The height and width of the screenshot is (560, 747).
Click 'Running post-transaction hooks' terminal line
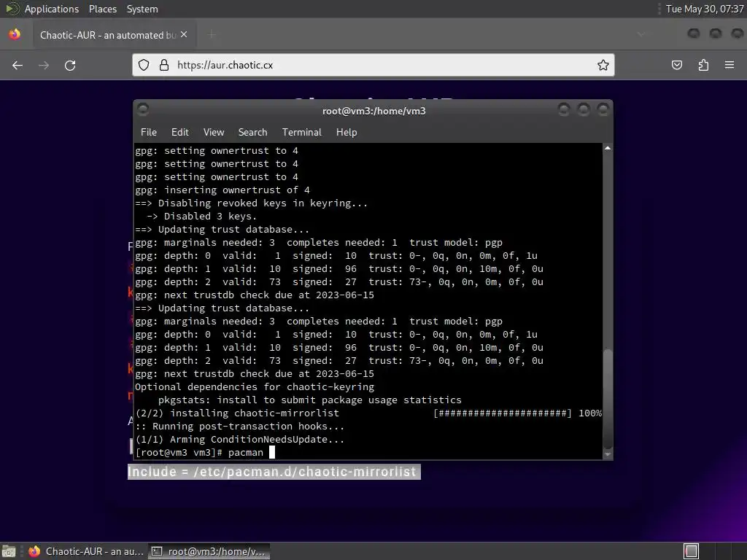[x=239, y=426]
